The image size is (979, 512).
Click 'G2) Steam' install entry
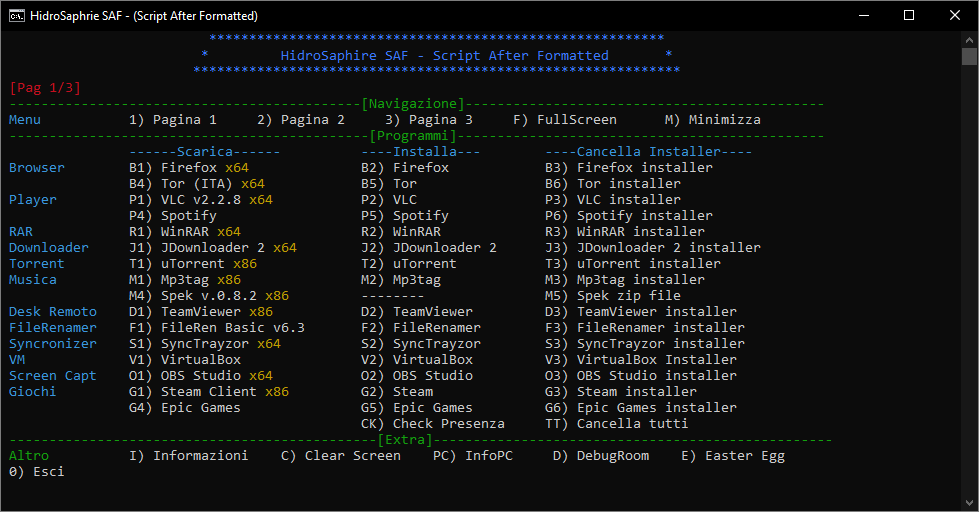tap(397, 391)
